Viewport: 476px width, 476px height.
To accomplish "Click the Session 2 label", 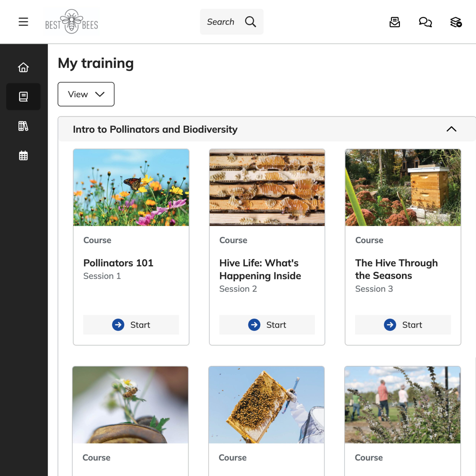I will [x=238, y=289].
